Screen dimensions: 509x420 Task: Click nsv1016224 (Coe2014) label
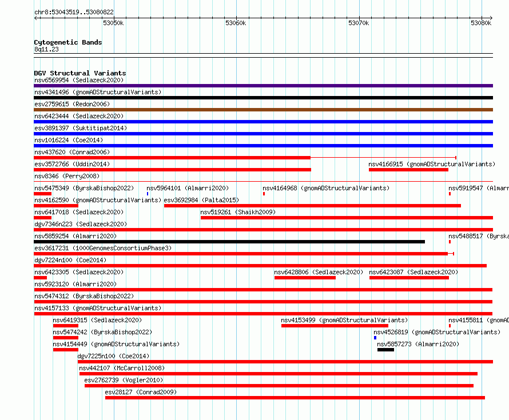[x=69, y=140]
